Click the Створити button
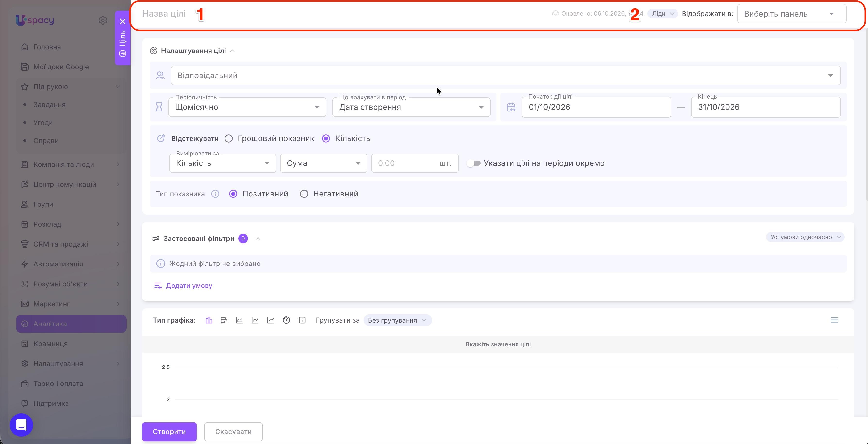 (169, 432)
